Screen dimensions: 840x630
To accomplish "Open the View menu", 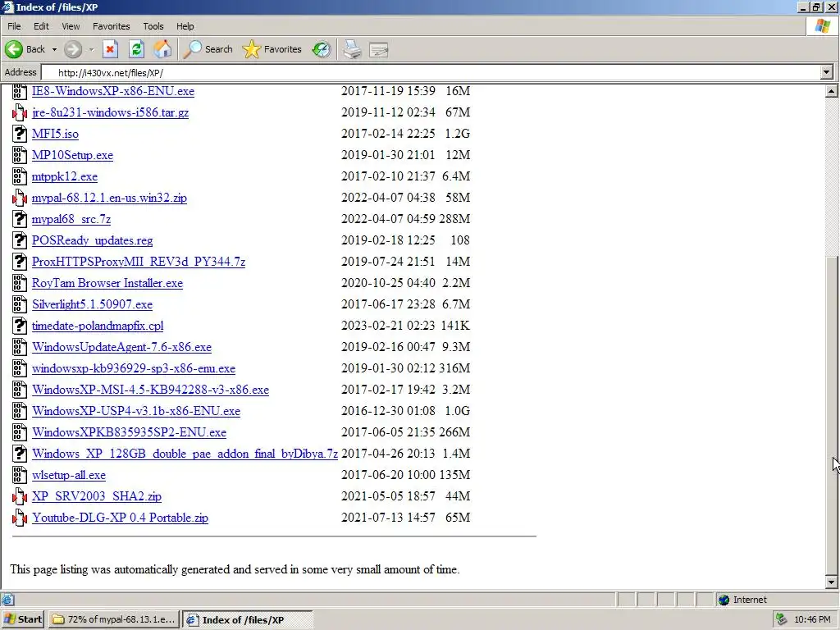I will click(x=71, y=26).
